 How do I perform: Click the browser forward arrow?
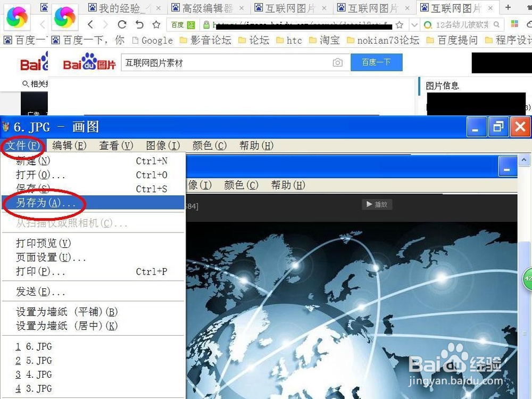(x=105, y=24)
